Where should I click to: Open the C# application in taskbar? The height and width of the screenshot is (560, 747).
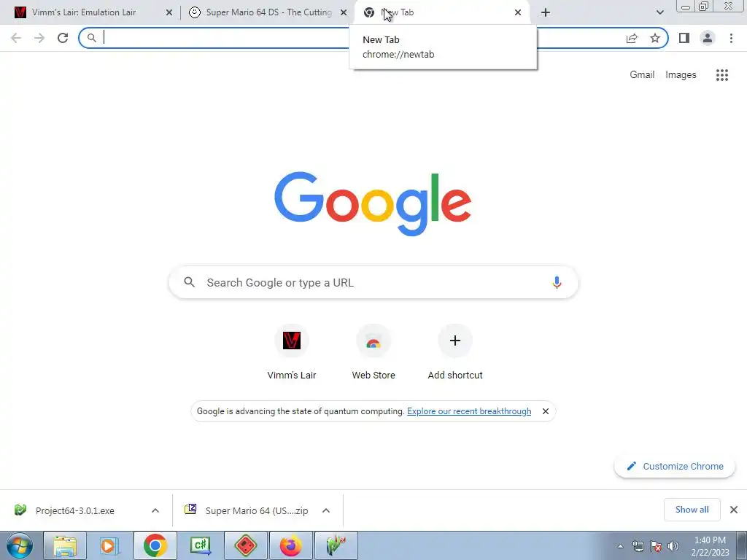[200, 545]
